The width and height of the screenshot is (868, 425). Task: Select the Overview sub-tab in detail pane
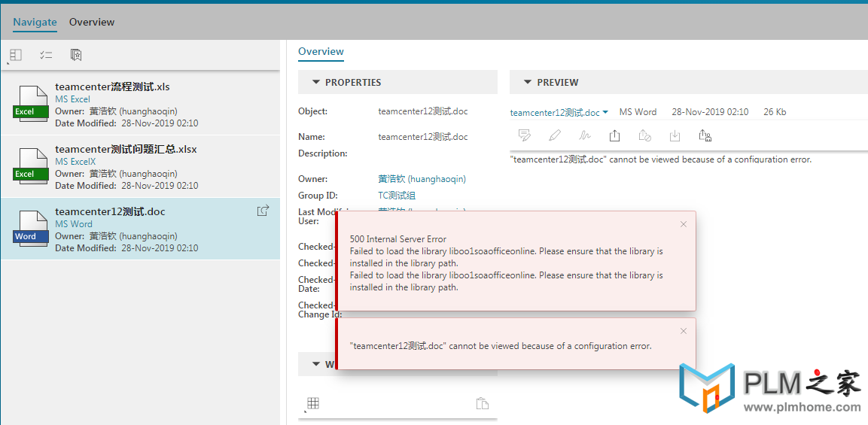pos(321,51)
